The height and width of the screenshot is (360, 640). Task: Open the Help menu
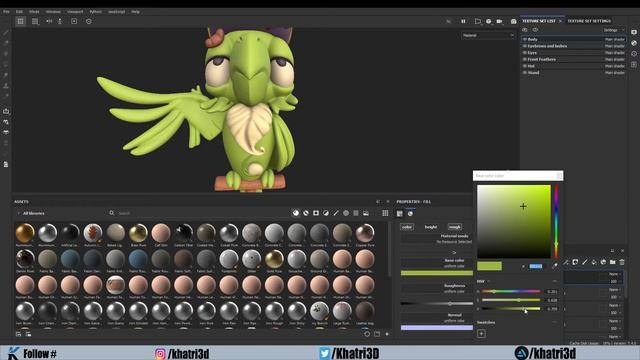click(136, 12)
